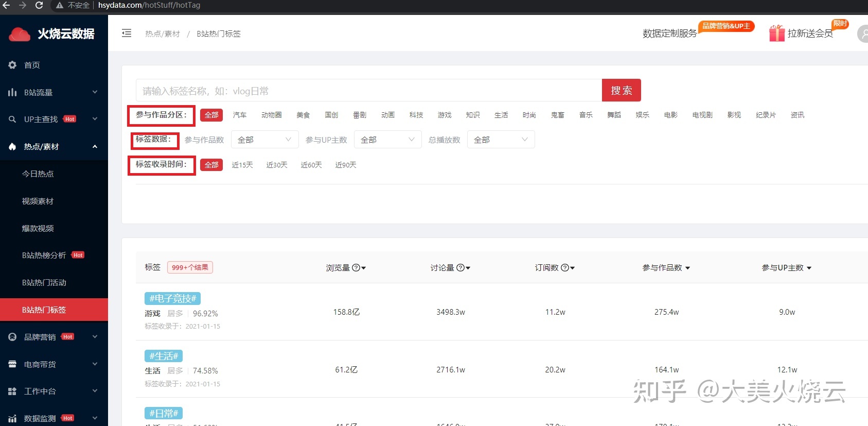Click the tag name search input field
868x426 pixels.
(x=369, y=90)
